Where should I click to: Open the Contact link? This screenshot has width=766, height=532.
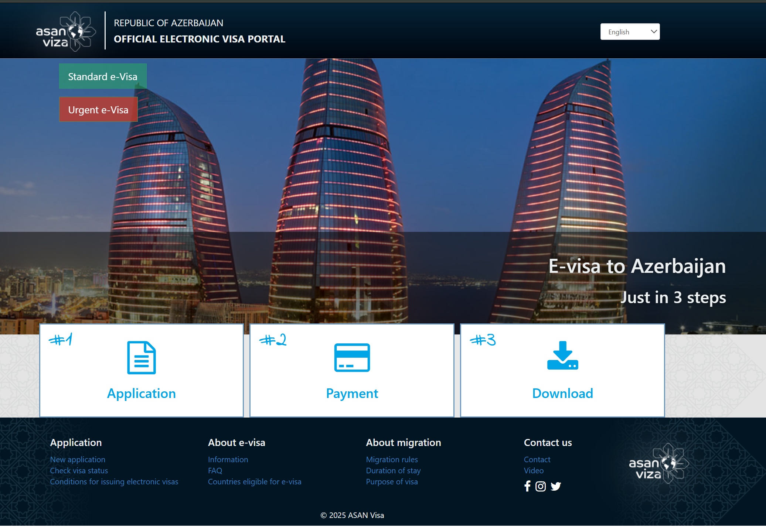coord(537,460)
